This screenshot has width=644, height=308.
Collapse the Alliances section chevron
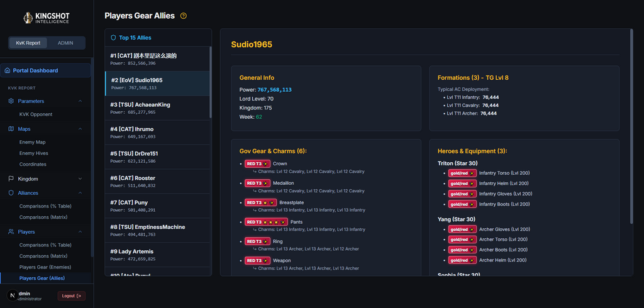[80, 193]
